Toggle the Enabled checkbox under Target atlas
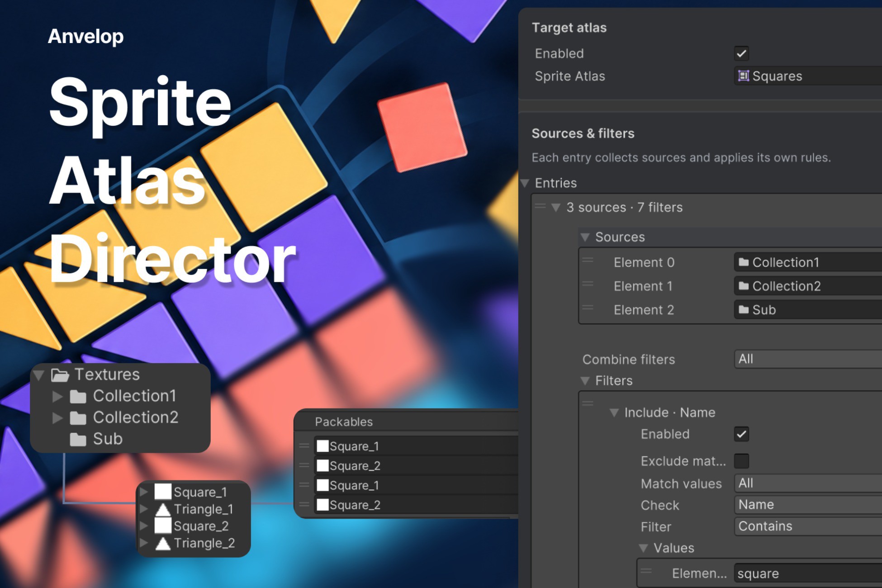 pos(741,53)
